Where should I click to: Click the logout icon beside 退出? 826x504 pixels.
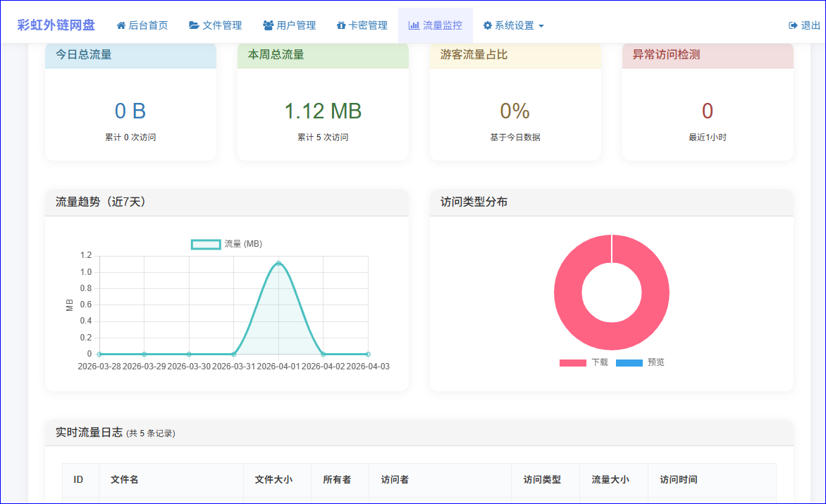coord(793,25)
